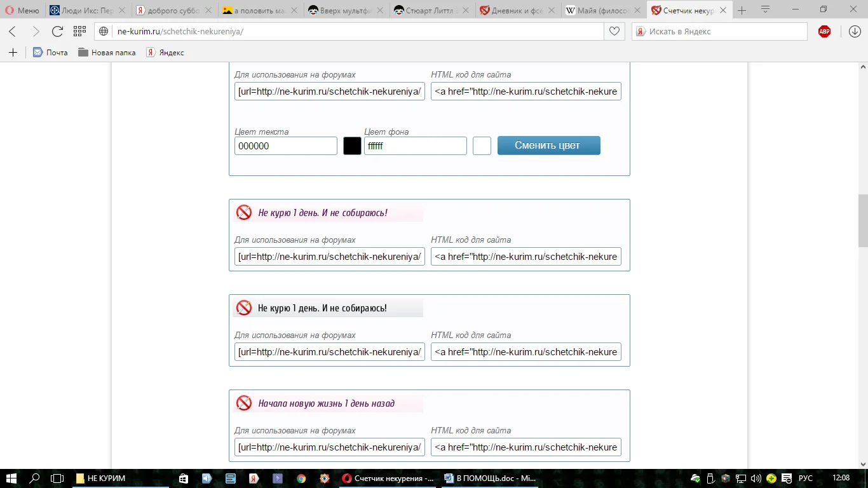The height and width of the screenshot is (488, 868).
Task: Click the site info globe icon
Action: click(x=104, y=32)
